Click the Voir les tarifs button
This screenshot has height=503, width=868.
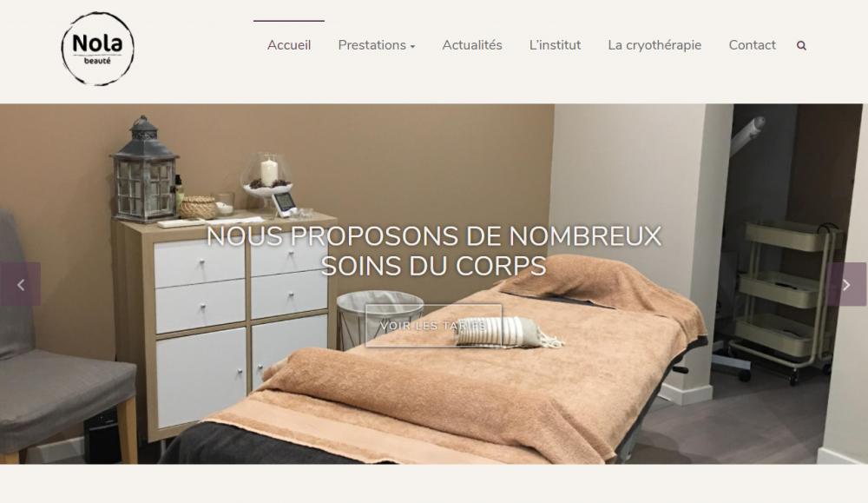pos(433,326)
